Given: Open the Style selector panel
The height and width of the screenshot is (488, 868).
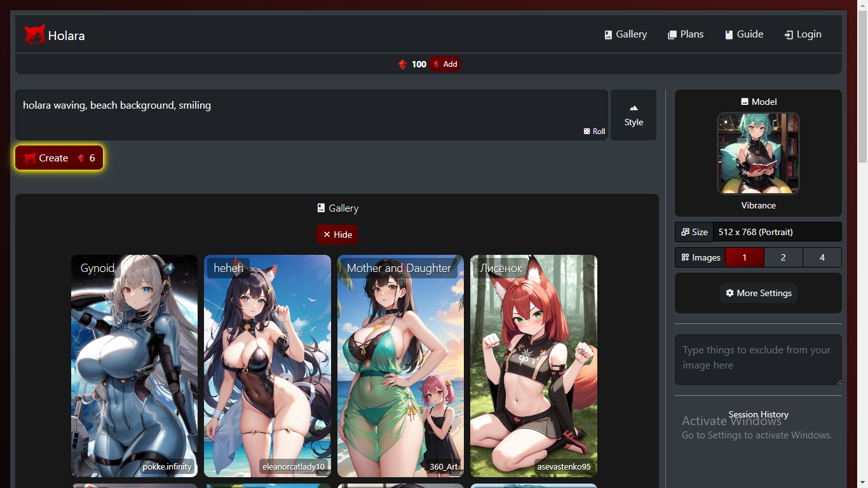Looking at the screenshot, I should point(633,115).
